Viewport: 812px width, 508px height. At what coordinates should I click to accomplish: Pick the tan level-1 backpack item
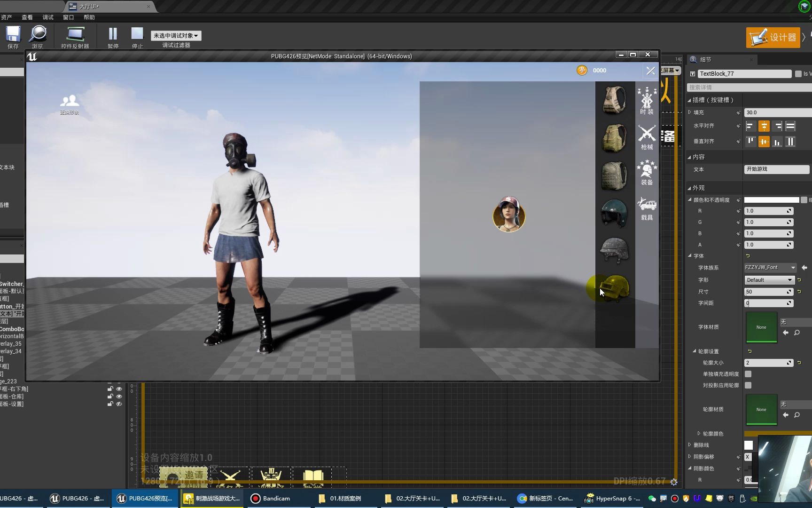click(x=614, y=100)
